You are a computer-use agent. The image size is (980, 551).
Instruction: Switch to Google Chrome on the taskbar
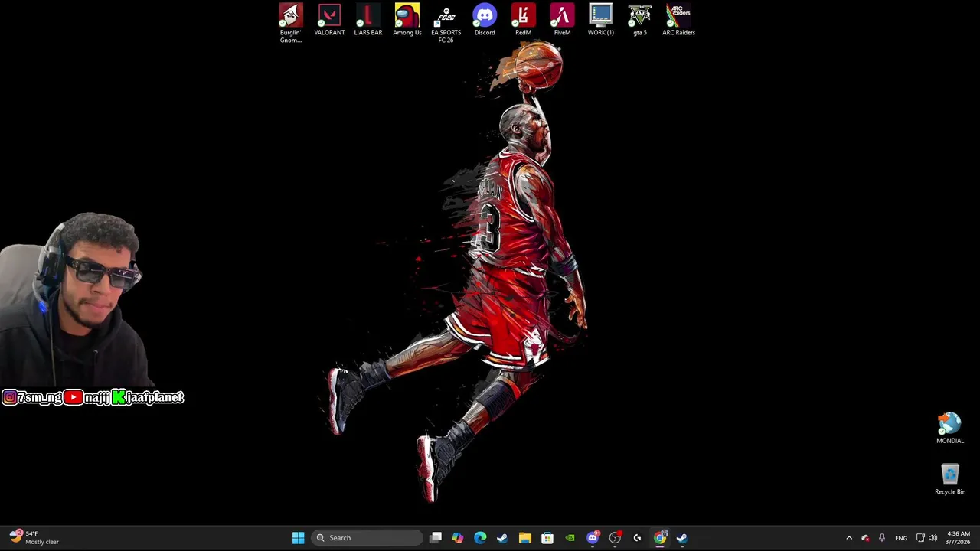click(660, 538)
